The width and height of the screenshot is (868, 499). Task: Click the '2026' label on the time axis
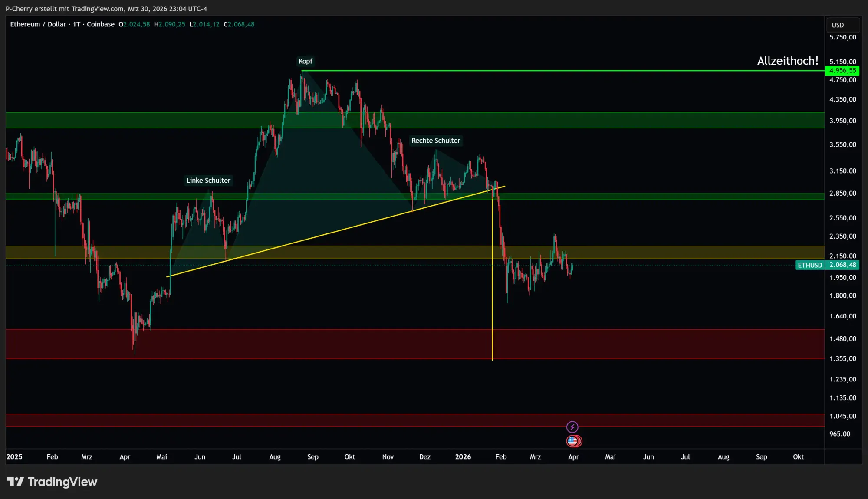click(x=463, y=457)
